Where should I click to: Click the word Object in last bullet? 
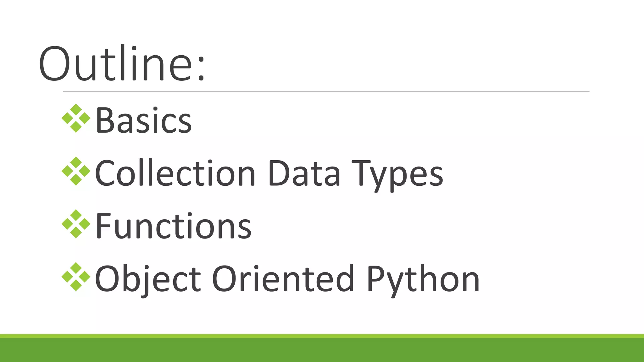coord(148,279)
